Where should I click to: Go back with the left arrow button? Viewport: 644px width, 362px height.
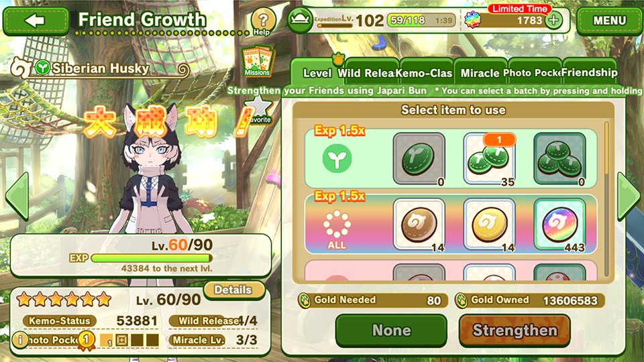pos(36,21)
